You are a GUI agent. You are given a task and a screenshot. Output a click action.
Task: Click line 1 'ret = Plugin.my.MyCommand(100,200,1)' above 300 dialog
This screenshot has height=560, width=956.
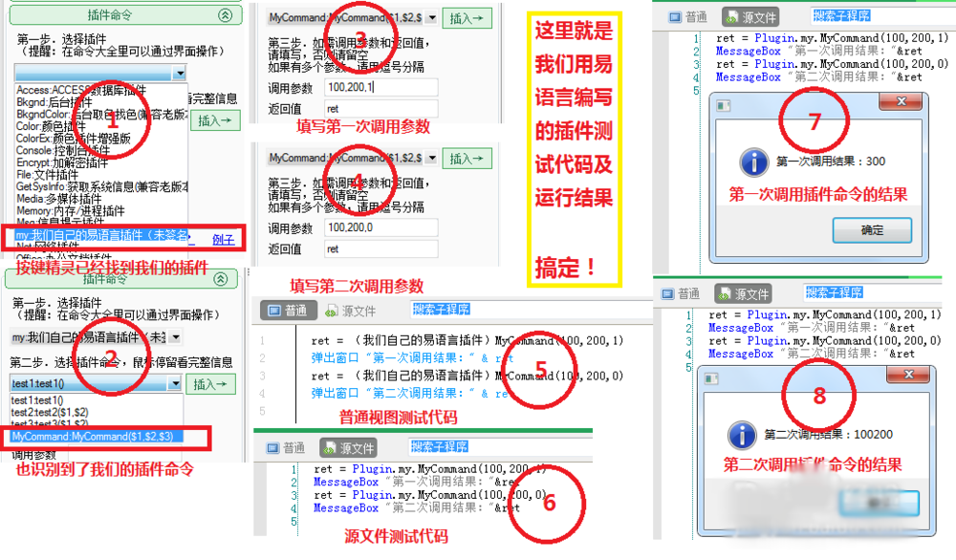pos(833,38)
